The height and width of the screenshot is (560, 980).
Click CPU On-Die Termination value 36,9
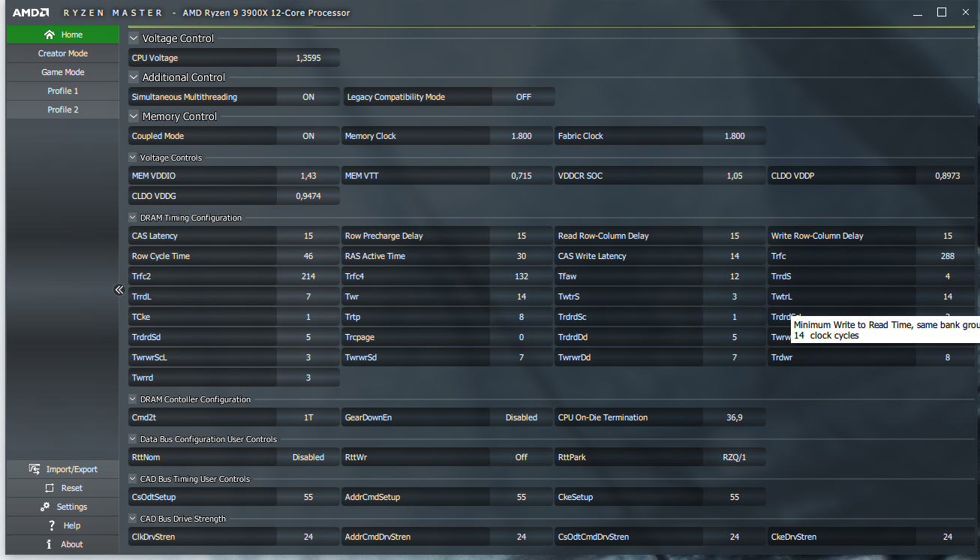(x=735, y=417)
